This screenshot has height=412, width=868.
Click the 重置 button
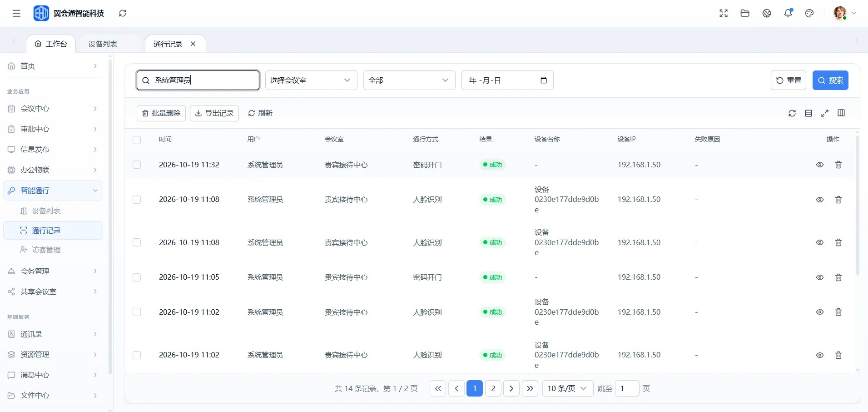click(x=789, y=80)
